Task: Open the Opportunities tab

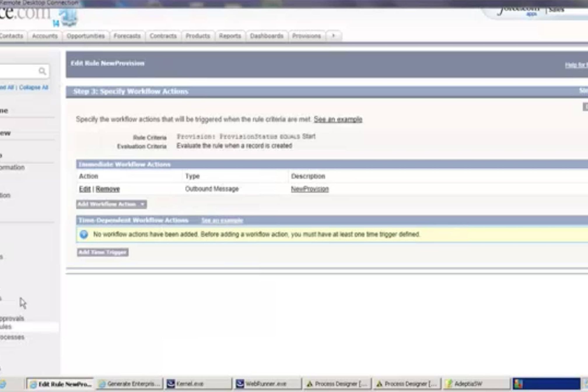Action: tap(85, 36)
